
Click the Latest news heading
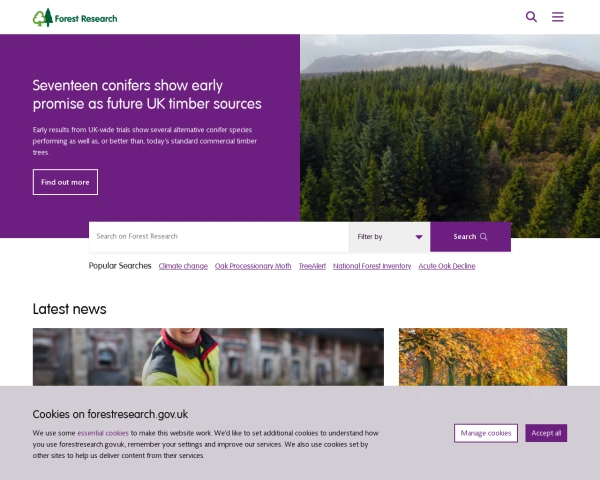point(70,309)
